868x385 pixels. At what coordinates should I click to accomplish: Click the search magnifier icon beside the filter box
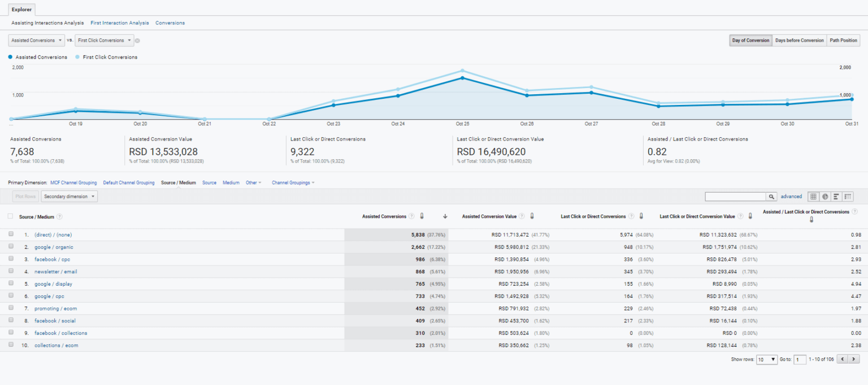tap(771, 196)
